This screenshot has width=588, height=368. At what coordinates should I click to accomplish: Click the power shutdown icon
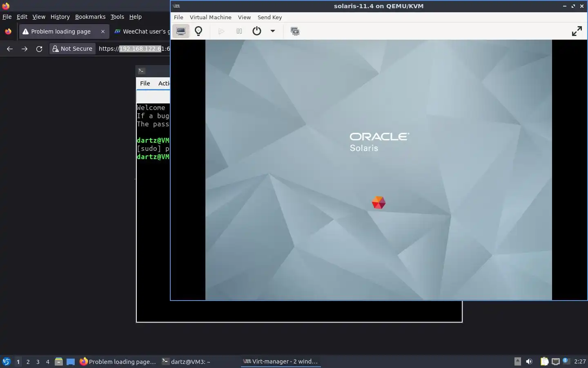(x=256, y=31)
